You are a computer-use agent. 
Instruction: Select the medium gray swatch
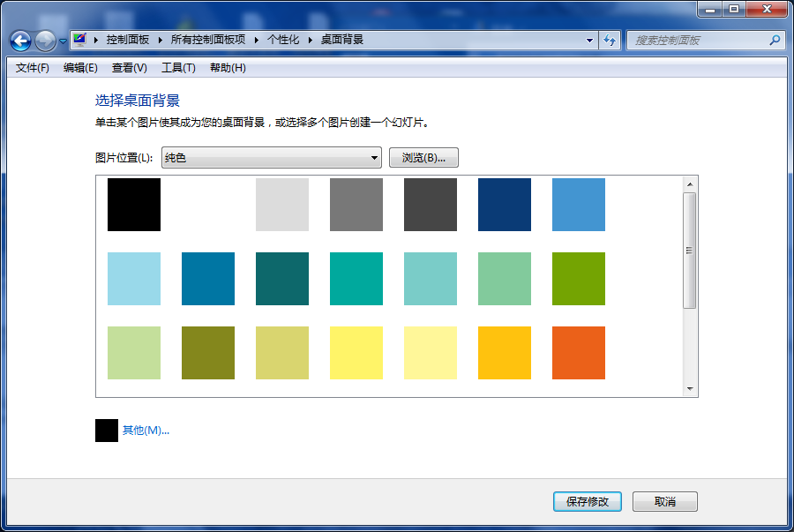[356, 205]
